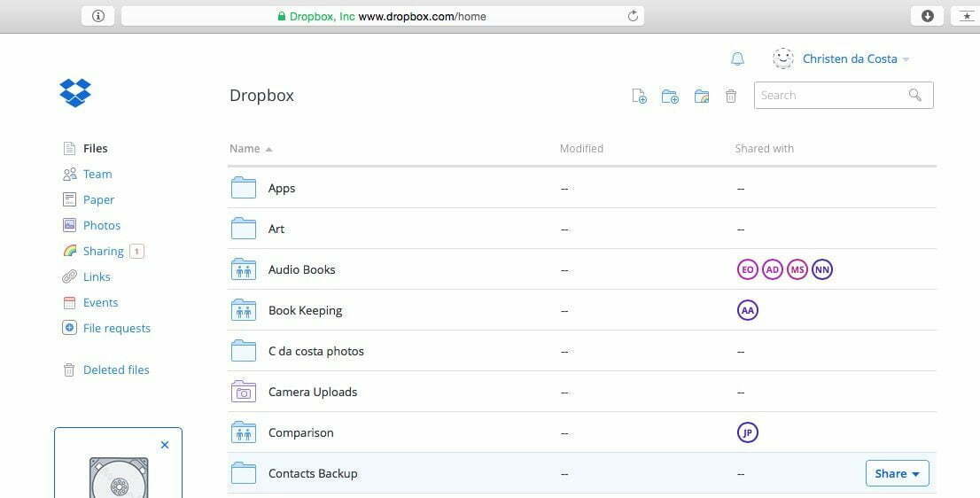Click the Contacts Backup folder icon
980x498 pixels.
coord(244,473)
